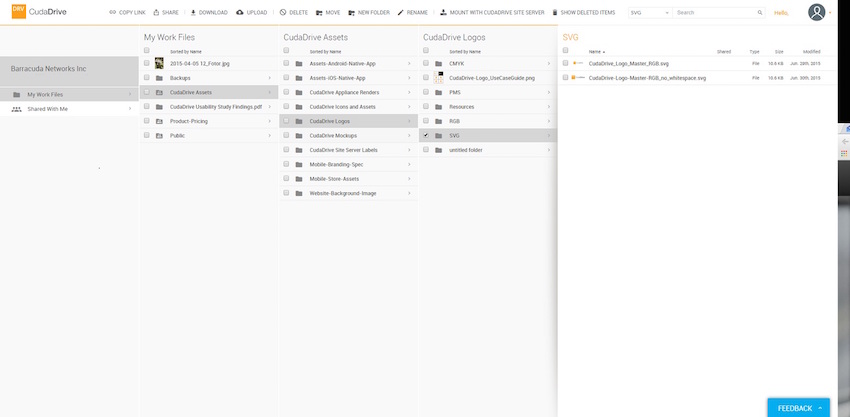Open CudaDrive_Logo_Master_RGB.svg file

[x=628, y=63]
